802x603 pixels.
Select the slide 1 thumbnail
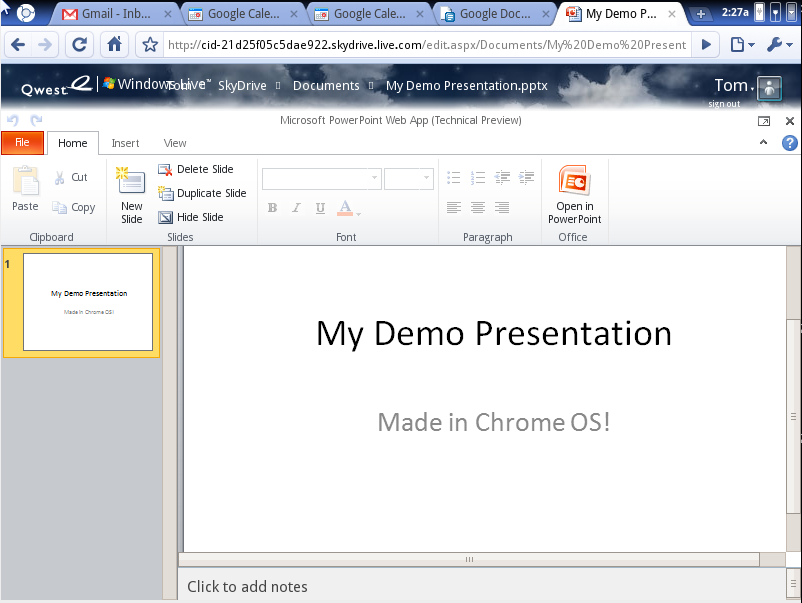(x=88, y=302)
